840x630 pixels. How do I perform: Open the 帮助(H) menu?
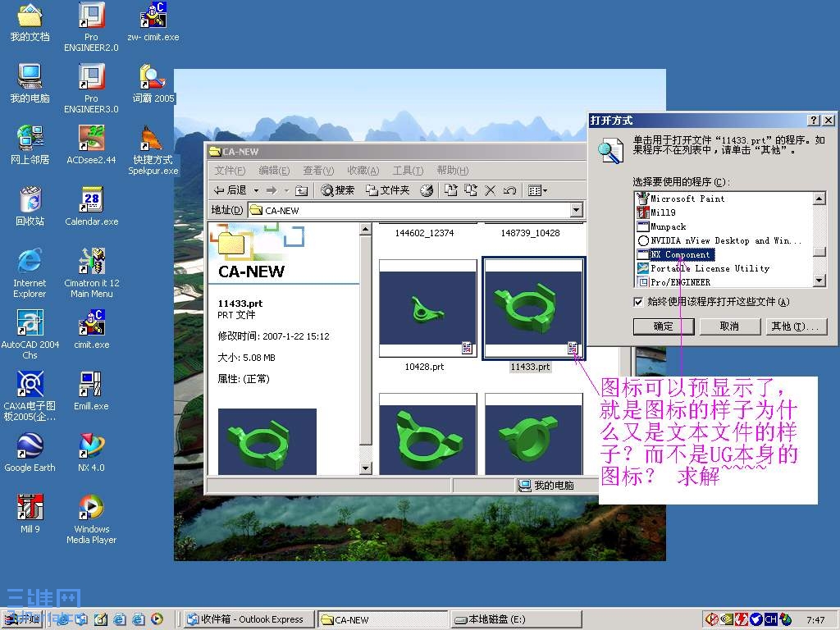pyautogui.click(x=452, y=171)
